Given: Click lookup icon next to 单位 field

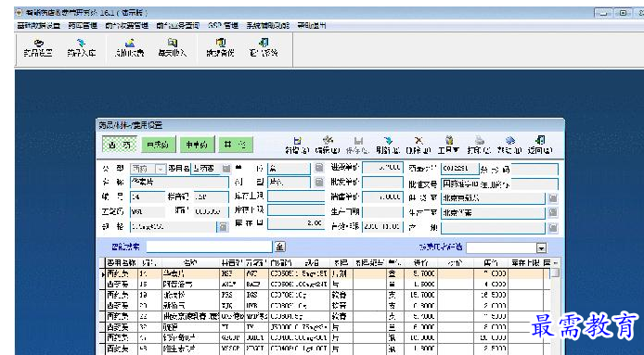Looking at the screenshot, I should coord(319,168).
